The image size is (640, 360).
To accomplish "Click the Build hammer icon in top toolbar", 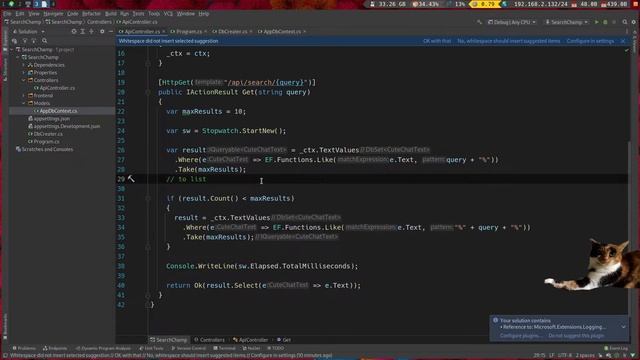I will pos(479,22).
